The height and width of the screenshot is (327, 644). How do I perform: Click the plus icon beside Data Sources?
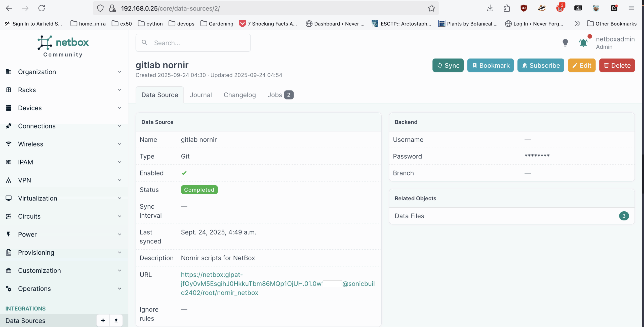point(103,320)
